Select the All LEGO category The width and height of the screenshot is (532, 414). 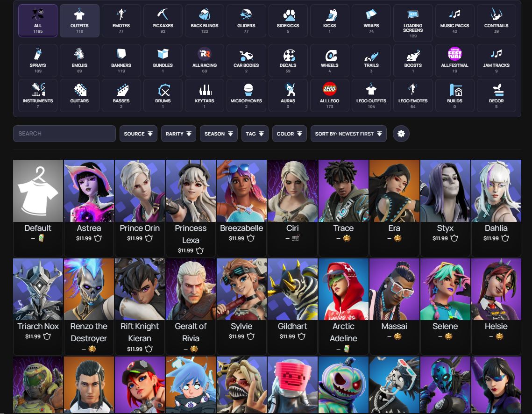330,96
